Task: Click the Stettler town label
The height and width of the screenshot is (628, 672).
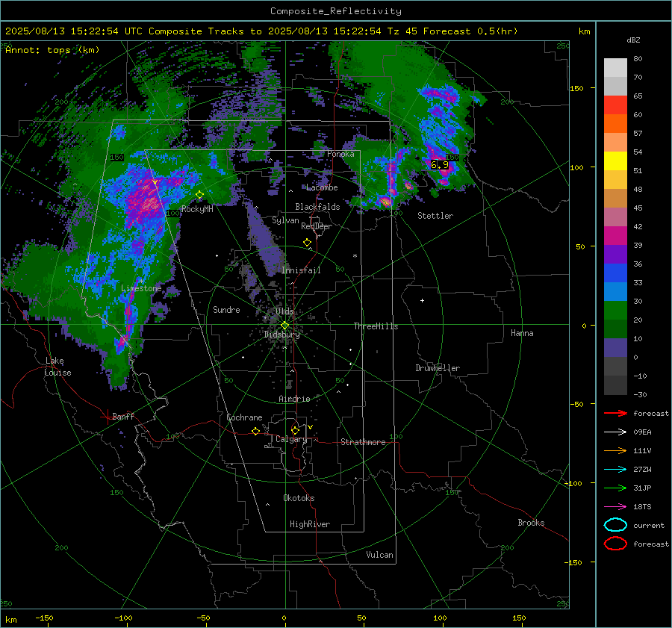Action: tap(435, 216)
